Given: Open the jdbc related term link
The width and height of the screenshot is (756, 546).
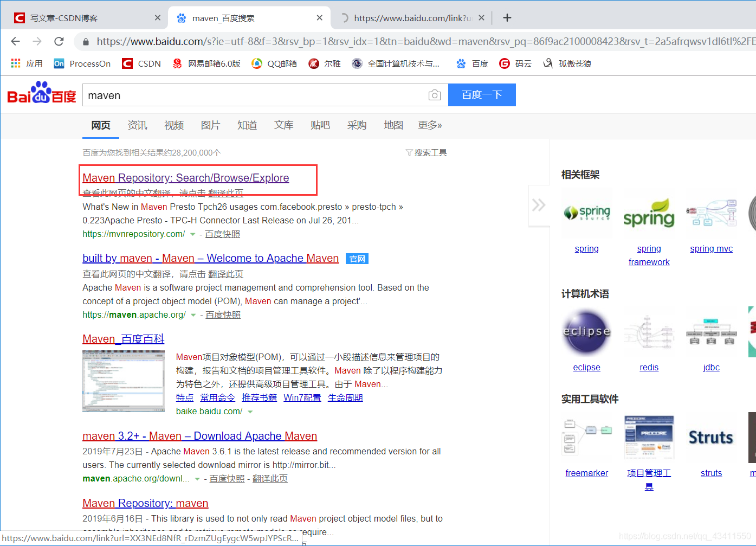Looking at the screenshot, I should pyautogui.click(x=711, y=368).
